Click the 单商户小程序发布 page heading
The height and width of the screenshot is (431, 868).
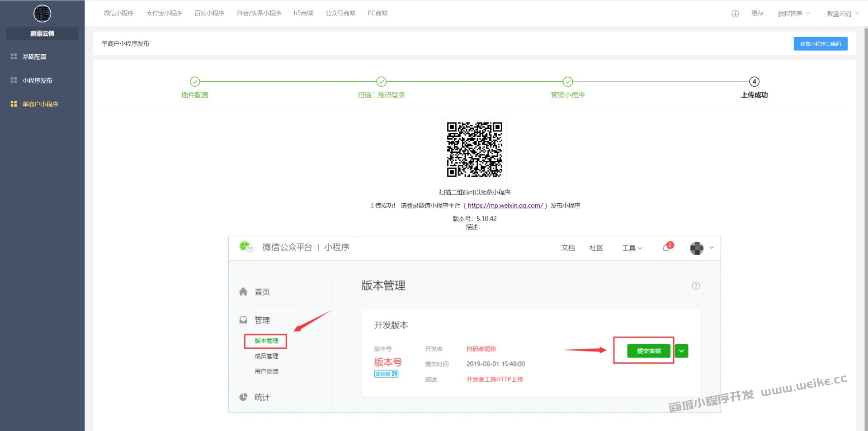tap(125, 43)
